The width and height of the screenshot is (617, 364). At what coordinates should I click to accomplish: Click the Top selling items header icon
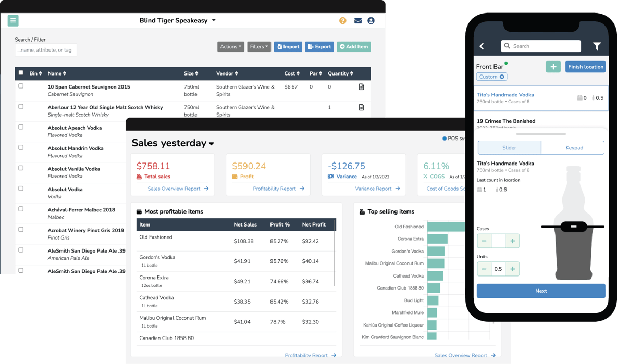(x=362, y=211)
